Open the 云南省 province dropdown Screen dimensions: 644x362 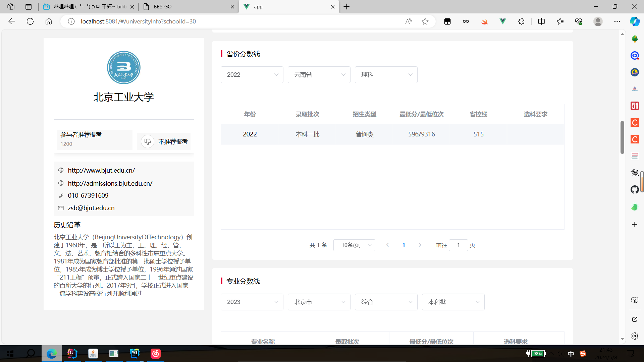pyautogui.click(x=319, y=75)
